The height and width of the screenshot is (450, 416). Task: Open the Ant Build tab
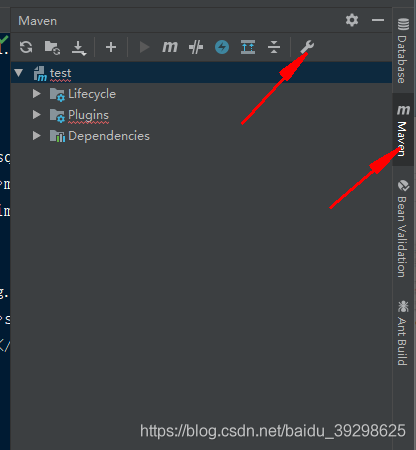tap(403, 333)
